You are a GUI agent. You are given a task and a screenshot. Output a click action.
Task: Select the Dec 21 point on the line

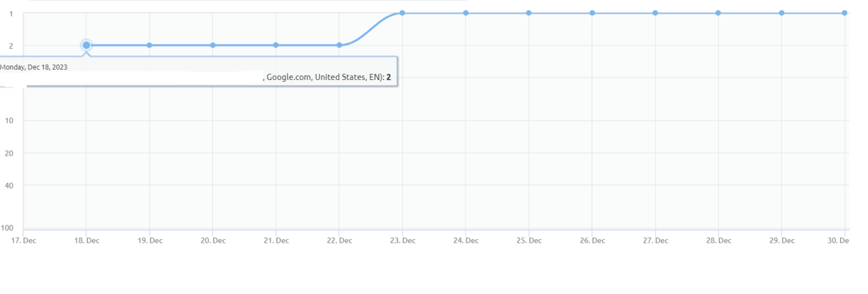276,45
